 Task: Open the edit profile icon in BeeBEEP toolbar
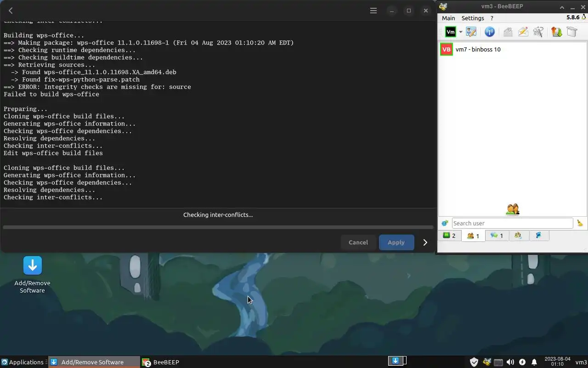pyautogui.click(x=471, y=32)
